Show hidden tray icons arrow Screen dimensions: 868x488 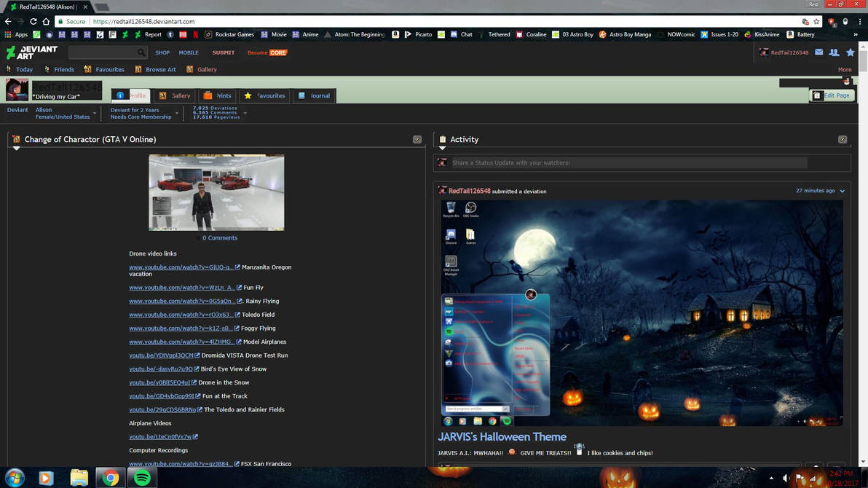(771, 478)
